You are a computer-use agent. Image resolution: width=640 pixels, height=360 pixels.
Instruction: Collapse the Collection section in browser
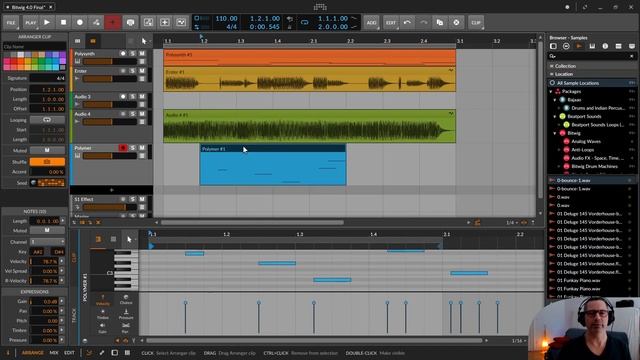(552, 66)
